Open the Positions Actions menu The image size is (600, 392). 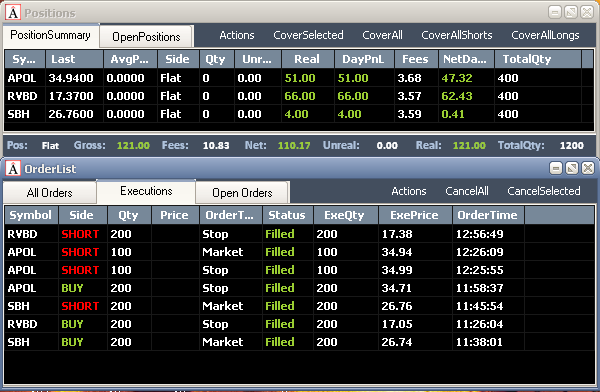coord(237,35)
